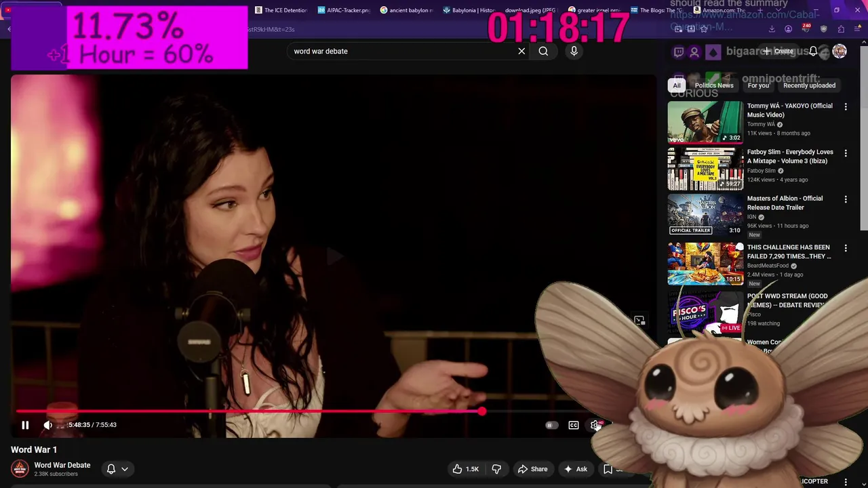This screenshot has height=488, width=868.
Task: Open browser hamburger menu
Action: tap(858, 29)
